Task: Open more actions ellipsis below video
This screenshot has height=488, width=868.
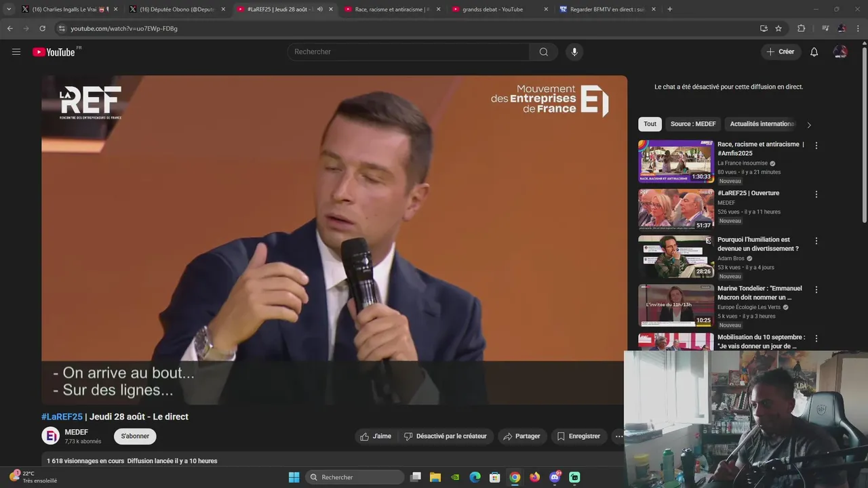Action: click(x=618, y=436)
